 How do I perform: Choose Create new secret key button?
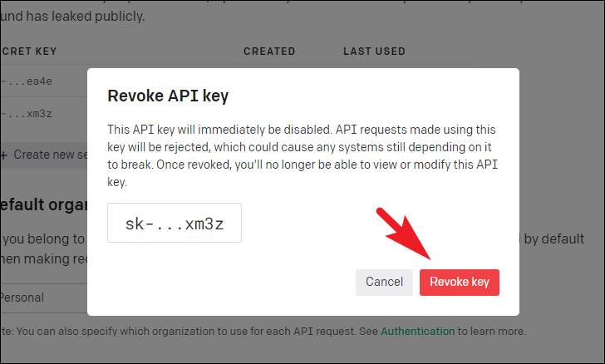click(44, 155)
